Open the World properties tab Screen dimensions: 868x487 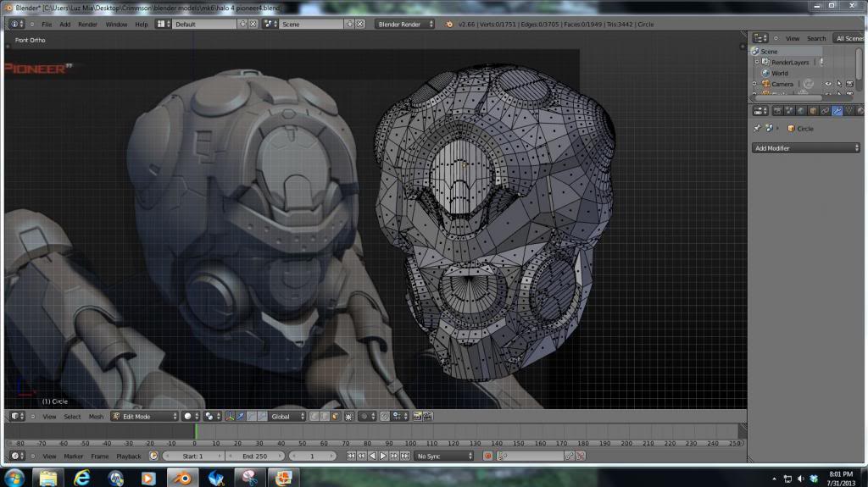801,111
